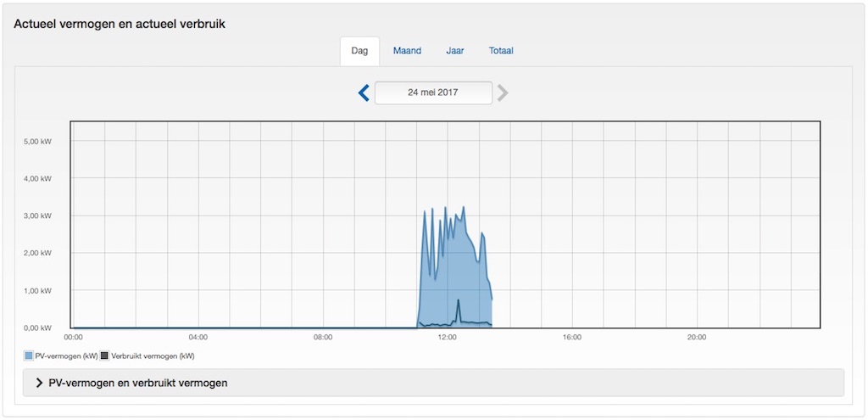Click the greyed-out next day arrow

503,92
